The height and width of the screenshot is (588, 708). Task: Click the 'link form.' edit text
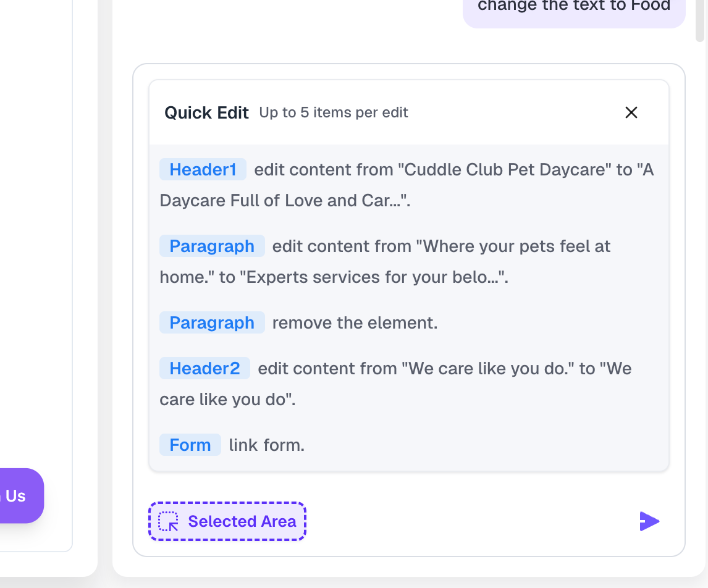[x=267, y=445]
